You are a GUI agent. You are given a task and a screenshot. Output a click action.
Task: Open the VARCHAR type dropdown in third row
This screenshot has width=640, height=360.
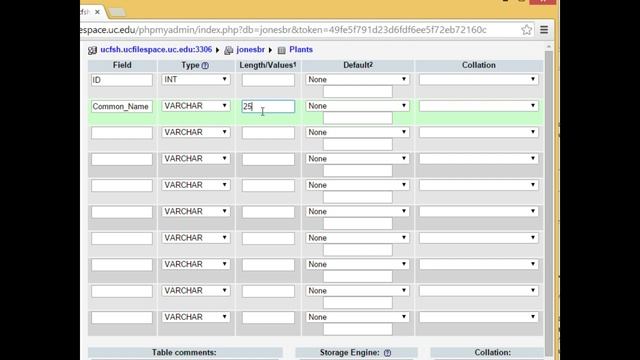pos(196,132)
